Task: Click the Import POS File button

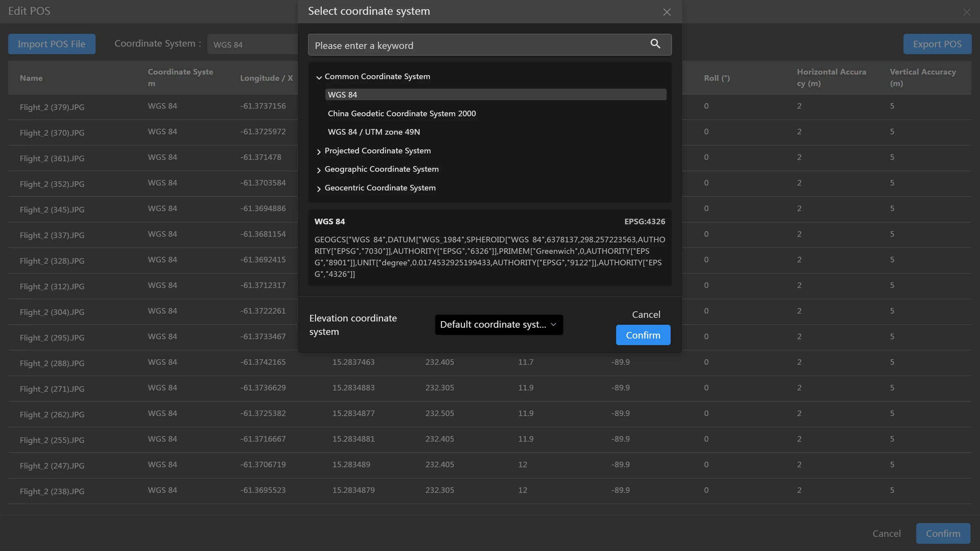Action: (52, 44)
